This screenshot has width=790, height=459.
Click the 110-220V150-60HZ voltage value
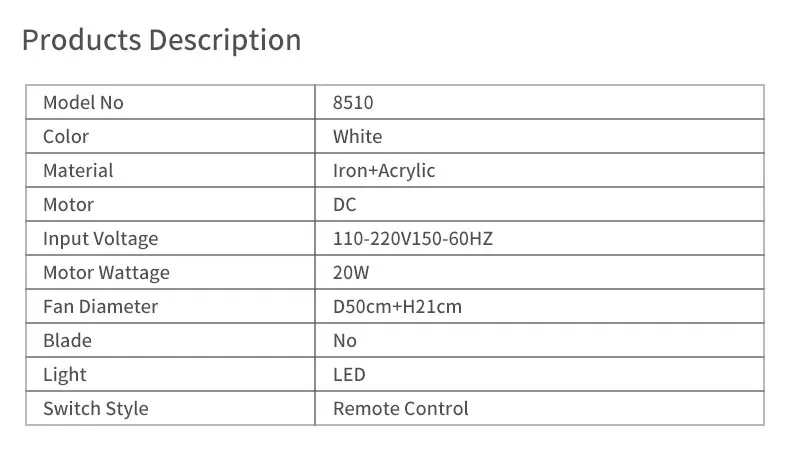(412, 239)
